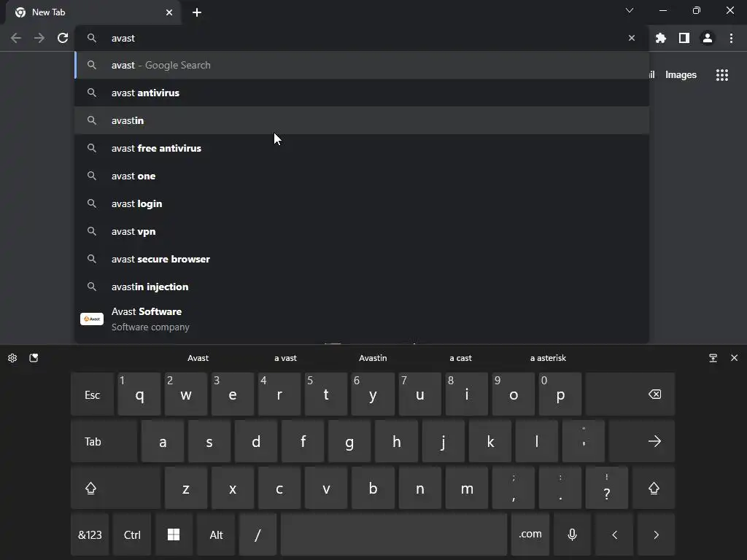Viewport: 747px width, 560px height.
Task: Choose keyboard suggestion 'a asterisk'
Action: pyautogui.click(x=548, y=358)
